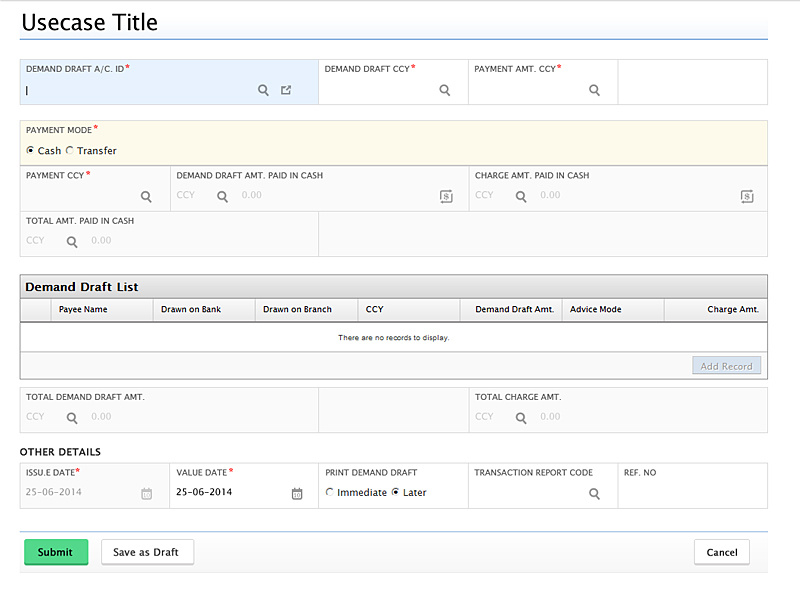Click Save as Draft button
800x600 pixels.
147,552
